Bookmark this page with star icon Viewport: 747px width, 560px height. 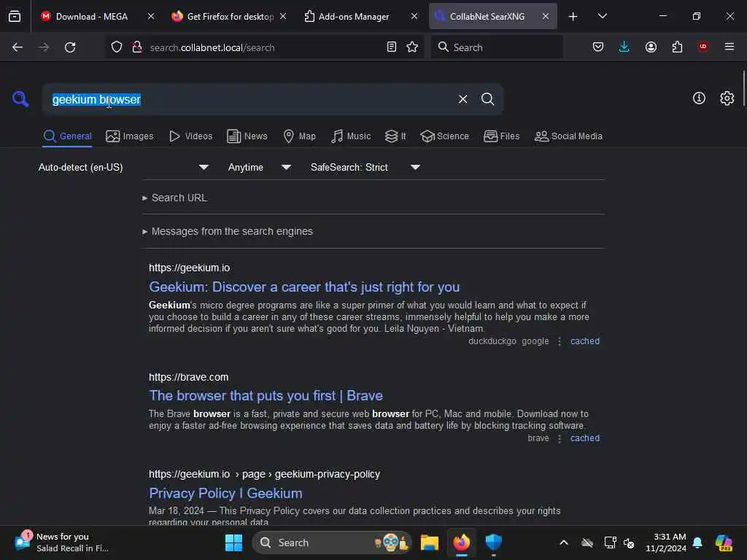click(412, 47)
